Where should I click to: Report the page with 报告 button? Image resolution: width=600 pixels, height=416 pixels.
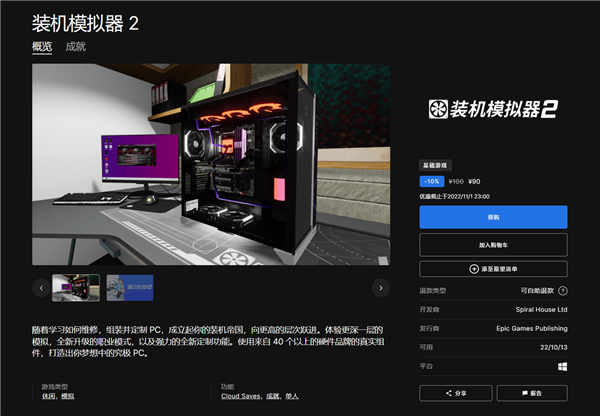(530, 393)
